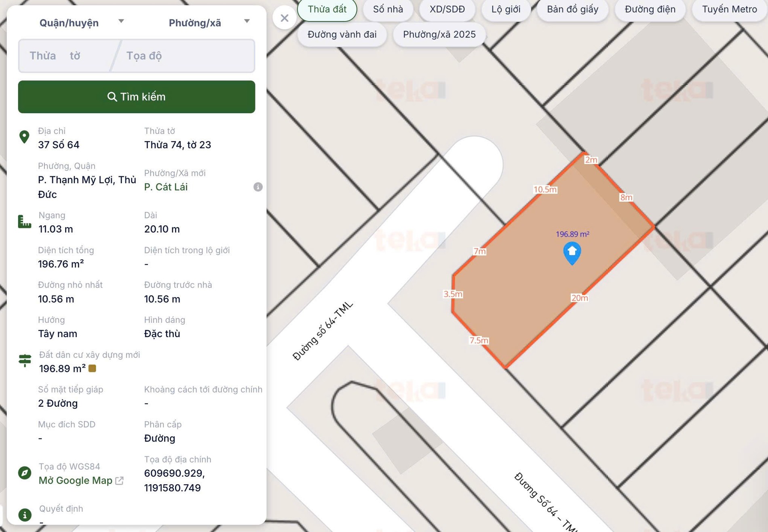Click the cadastral coordinates 609690.929 value
Viewport: 768px width, 532px height.
point(174,473)
